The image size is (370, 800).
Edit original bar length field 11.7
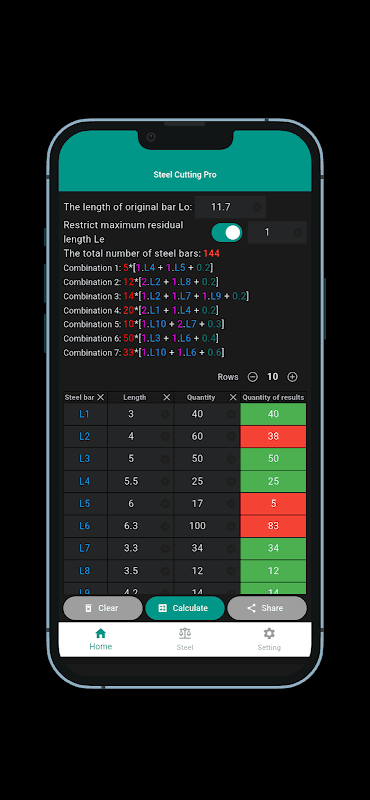click(x=230, y=207)
